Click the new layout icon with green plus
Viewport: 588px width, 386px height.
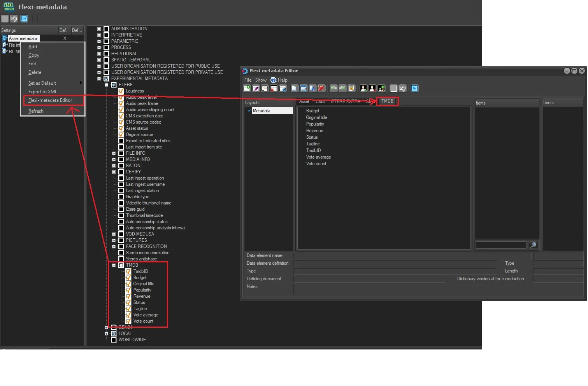[x=247, y=88]
